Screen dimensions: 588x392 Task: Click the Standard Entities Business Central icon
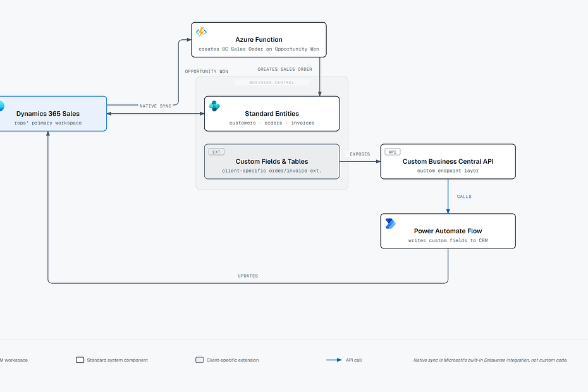tap(214, 106)
